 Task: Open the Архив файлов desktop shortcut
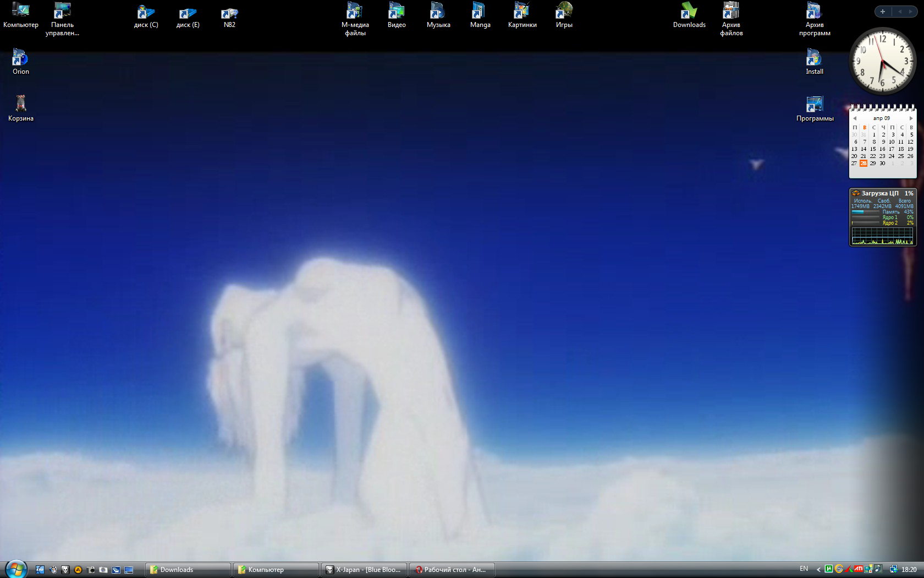point(731,19)
